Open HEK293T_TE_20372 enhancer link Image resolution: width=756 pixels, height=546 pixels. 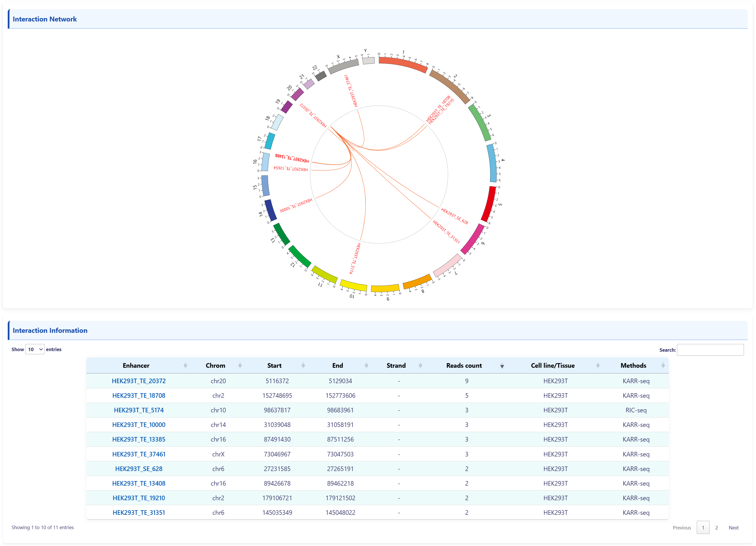pyautogui.click(x=139, y=381)
